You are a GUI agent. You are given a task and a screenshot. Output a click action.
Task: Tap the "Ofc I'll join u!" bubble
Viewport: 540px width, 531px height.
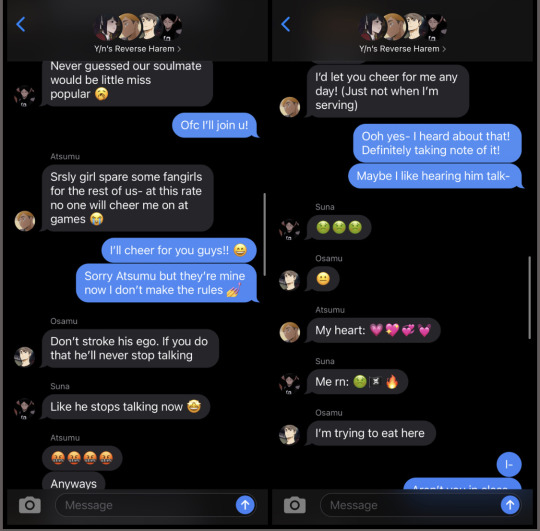click(x=215, y=125)
